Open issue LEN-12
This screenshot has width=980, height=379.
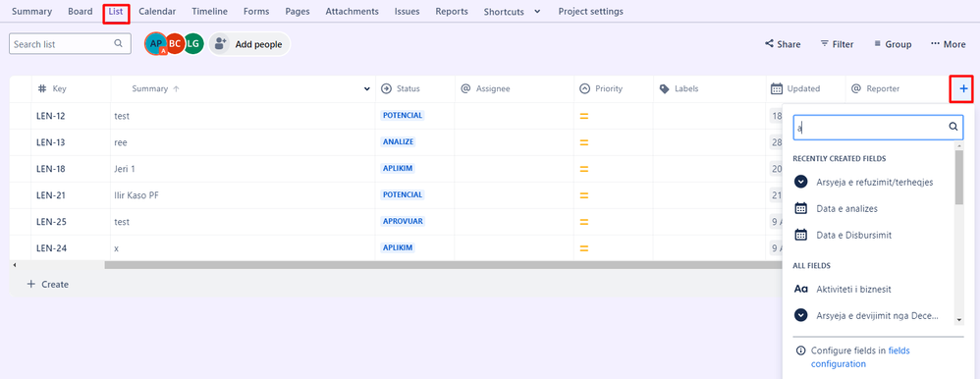tap(51, 116)
